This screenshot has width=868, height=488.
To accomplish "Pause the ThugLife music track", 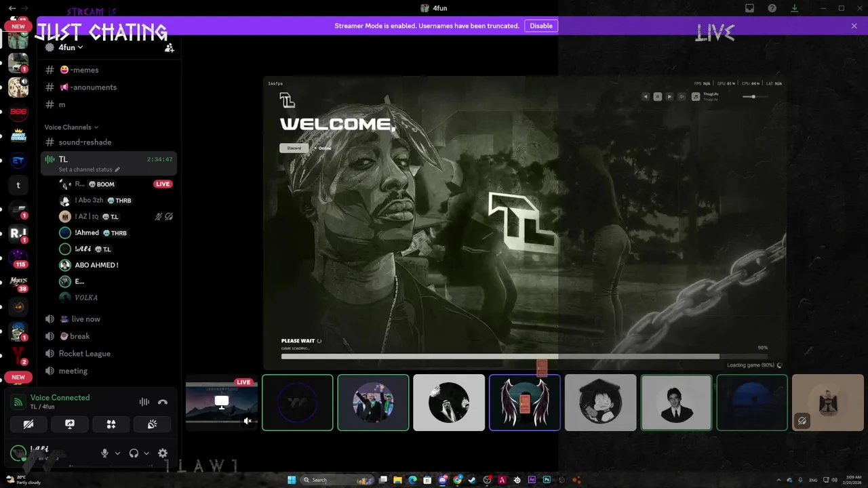I will coord(658,97).
